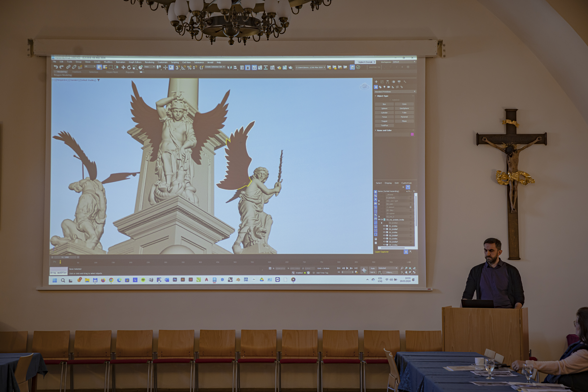Toggle the 3D Snaps icon
This screenshot has width=588, height=392.
point(178,67)
